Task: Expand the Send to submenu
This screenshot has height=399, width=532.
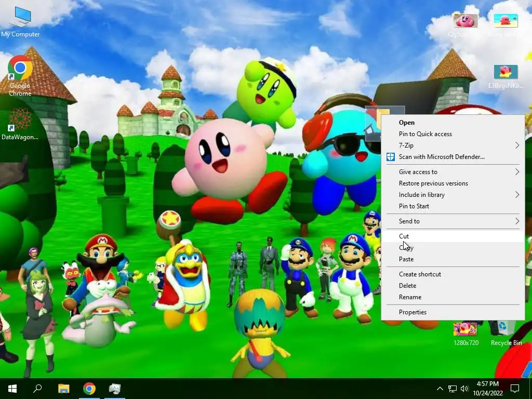Action: coord(453,221)
